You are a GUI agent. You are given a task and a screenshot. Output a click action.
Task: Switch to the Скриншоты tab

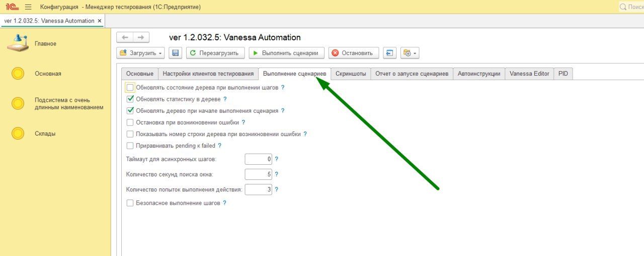point(351,74)
